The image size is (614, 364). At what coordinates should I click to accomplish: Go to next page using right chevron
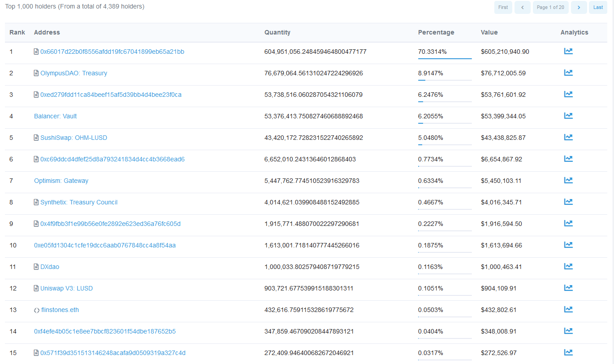coord(579,7)
